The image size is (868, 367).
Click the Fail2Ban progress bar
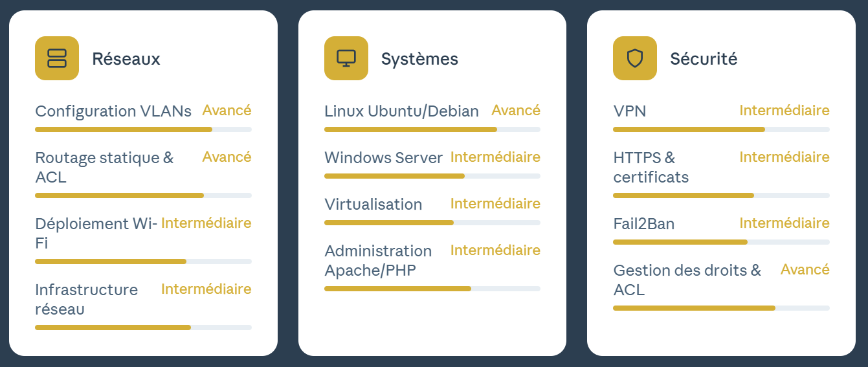pos(720,242)
